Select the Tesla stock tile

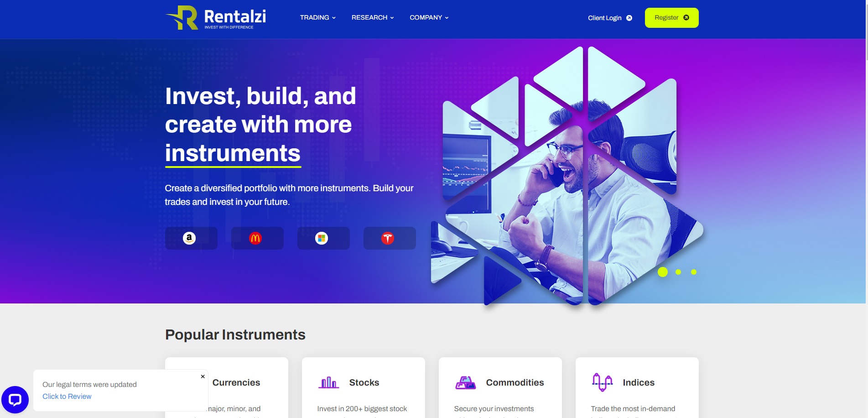coord(390,238)
